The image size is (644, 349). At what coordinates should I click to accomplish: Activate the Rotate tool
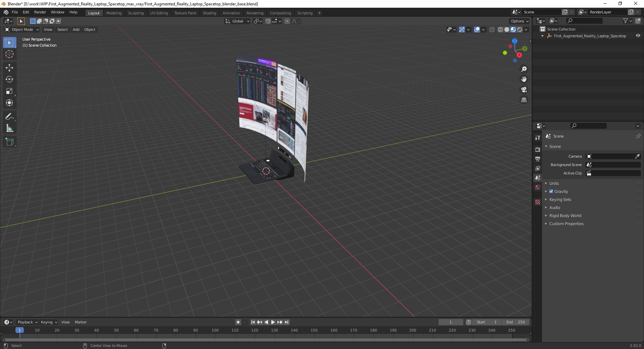tap(9, 79)
